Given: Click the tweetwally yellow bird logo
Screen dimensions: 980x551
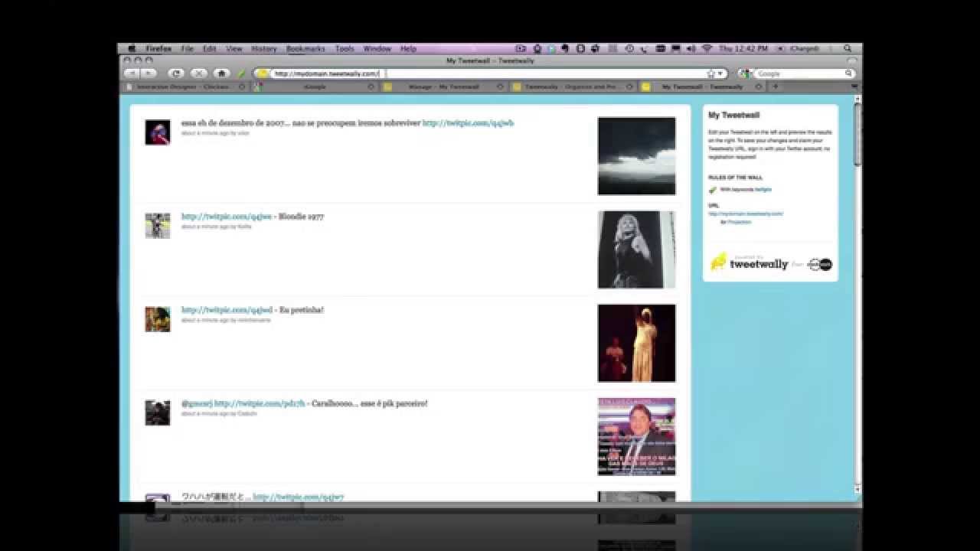Looking at the screenshot, I should (x=718, y=262).
